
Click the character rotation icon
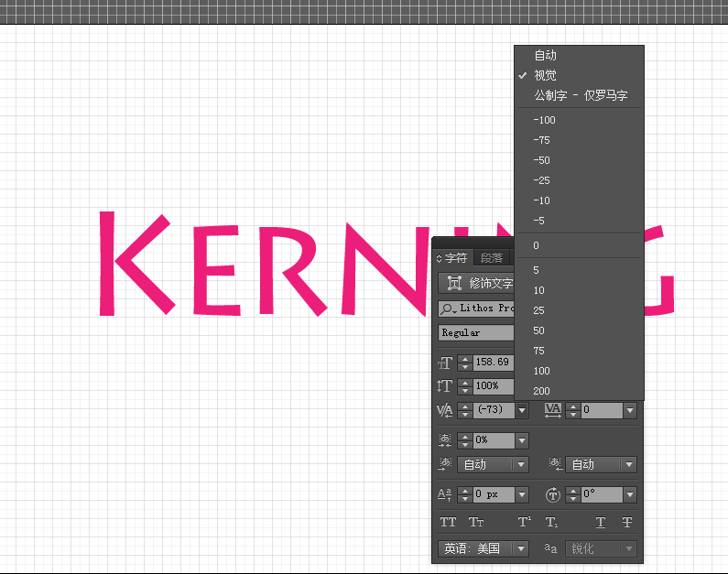[x=552, y=494]
